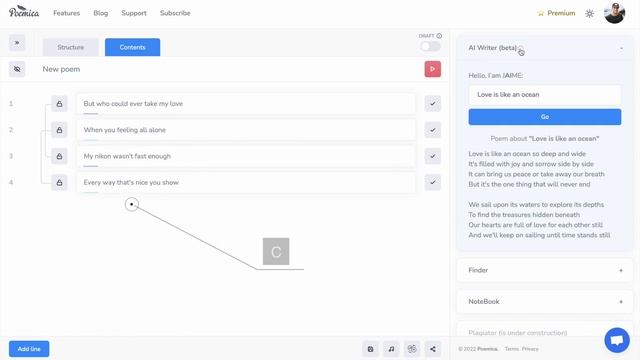Click line 'When you feeling all alone'
This screenshot has height=360, width=640.
pyautogui.click(x=246, y=130)
